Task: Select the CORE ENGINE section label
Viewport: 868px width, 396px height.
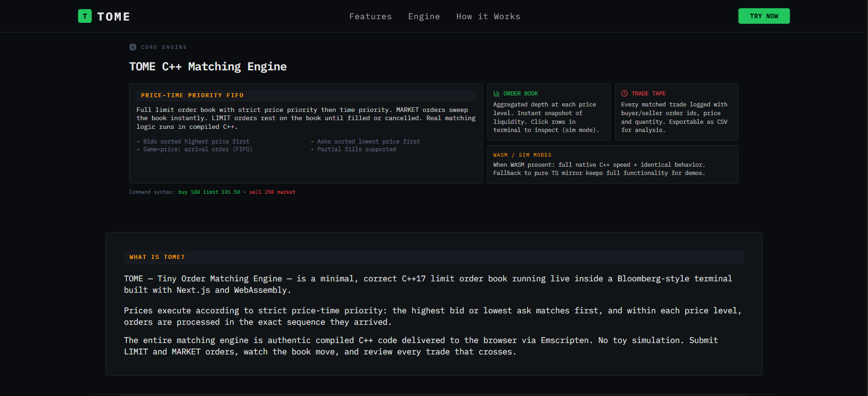Action: pos(164,47)
